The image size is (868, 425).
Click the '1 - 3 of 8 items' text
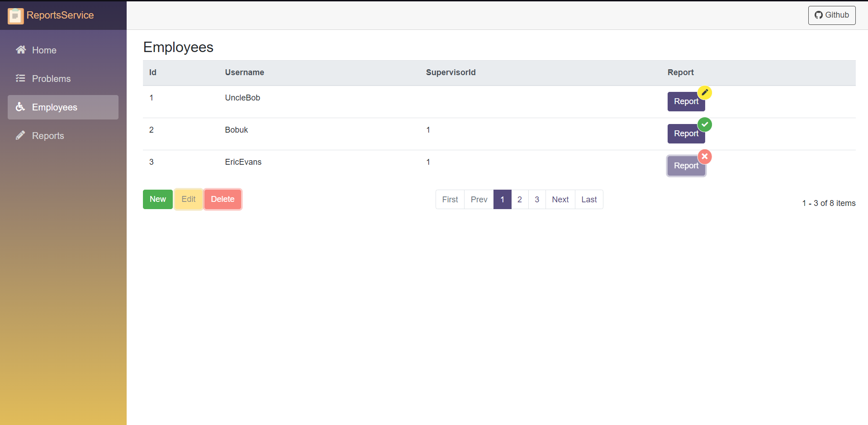click(x=829, y=203)
